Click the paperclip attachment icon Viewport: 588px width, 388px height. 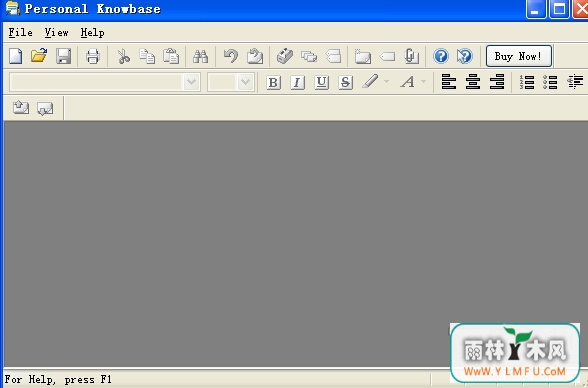point(411,56)
